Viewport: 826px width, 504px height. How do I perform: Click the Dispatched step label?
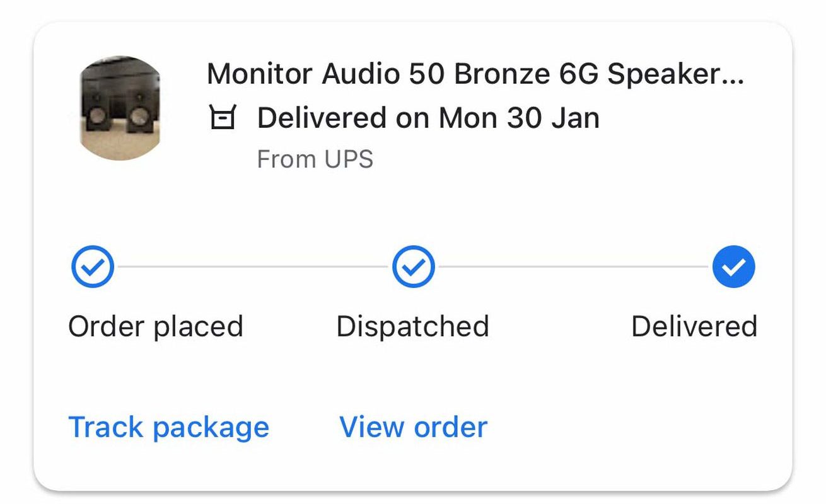tap(413, 326)
